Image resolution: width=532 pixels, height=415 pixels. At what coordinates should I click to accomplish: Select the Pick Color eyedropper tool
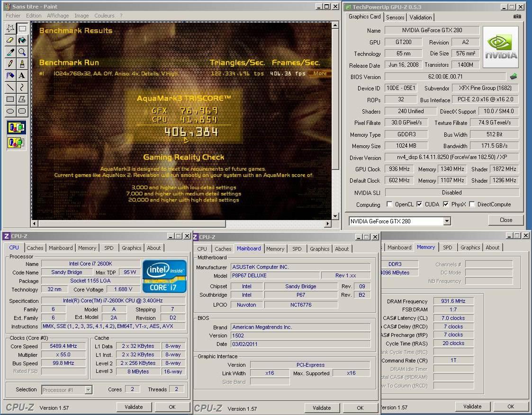10,52
